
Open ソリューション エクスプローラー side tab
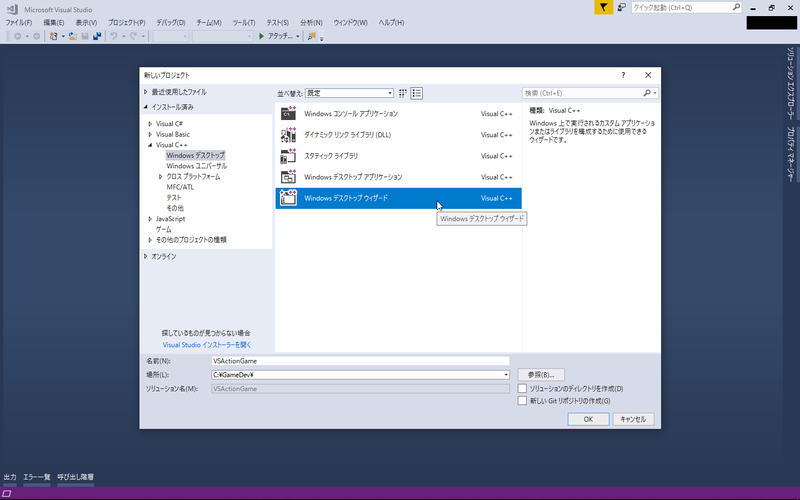pos(790,83)
